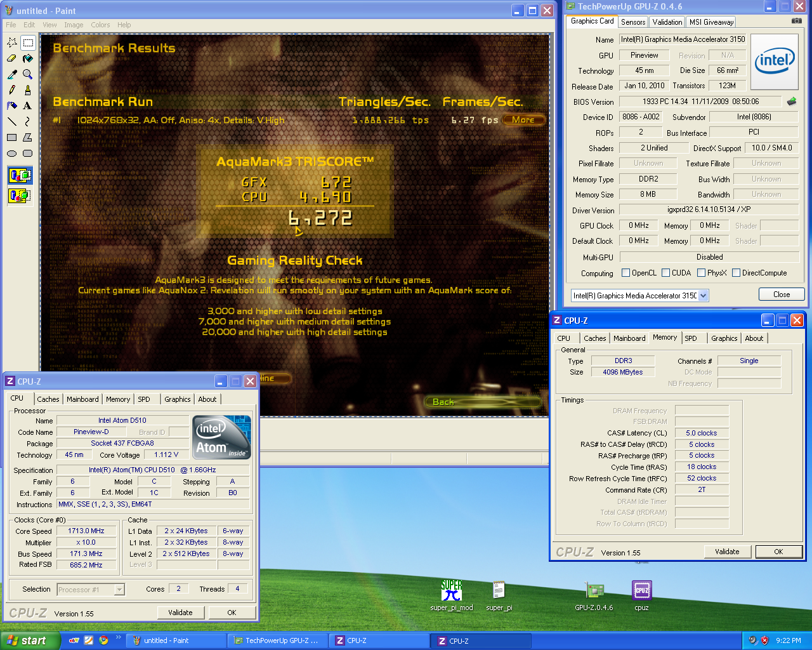Open About tab in the CPU-Z Memory window

click(754, 338)
